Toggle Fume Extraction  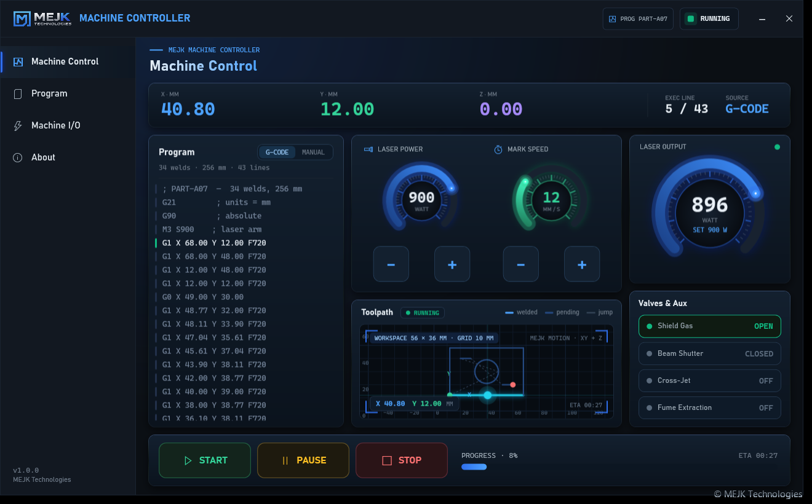pos(710,408)
